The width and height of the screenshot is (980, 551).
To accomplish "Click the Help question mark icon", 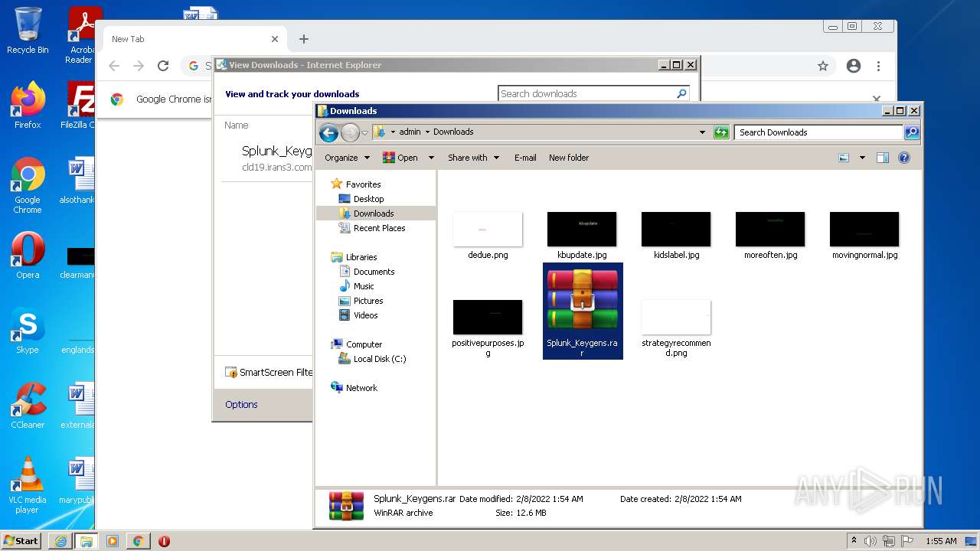I will (x=904, y=158).
